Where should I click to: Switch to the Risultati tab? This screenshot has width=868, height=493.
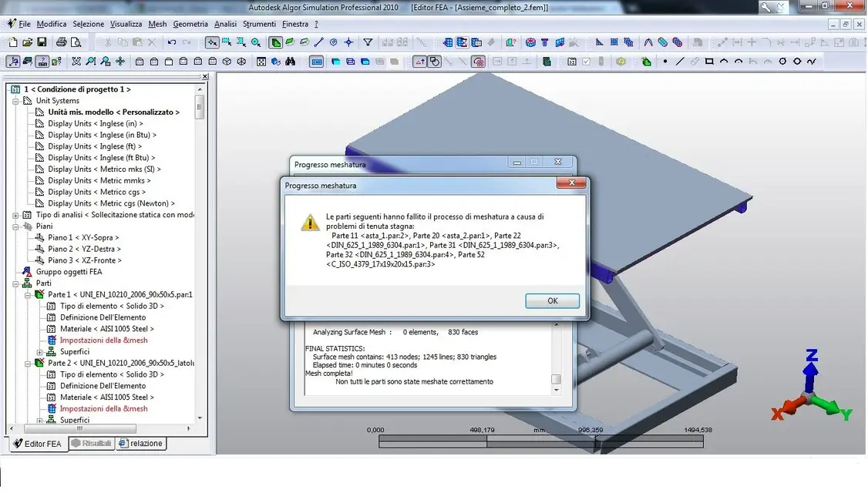(x=91, y=443)
